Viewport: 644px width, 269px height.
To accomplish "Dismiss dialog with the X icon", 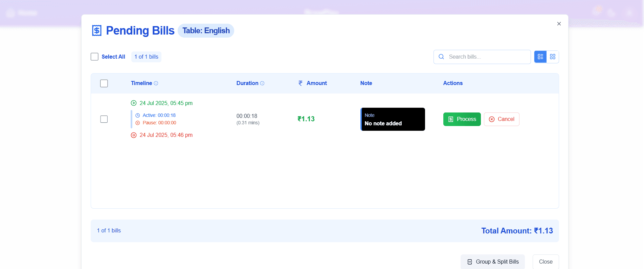I will point(559,24).
